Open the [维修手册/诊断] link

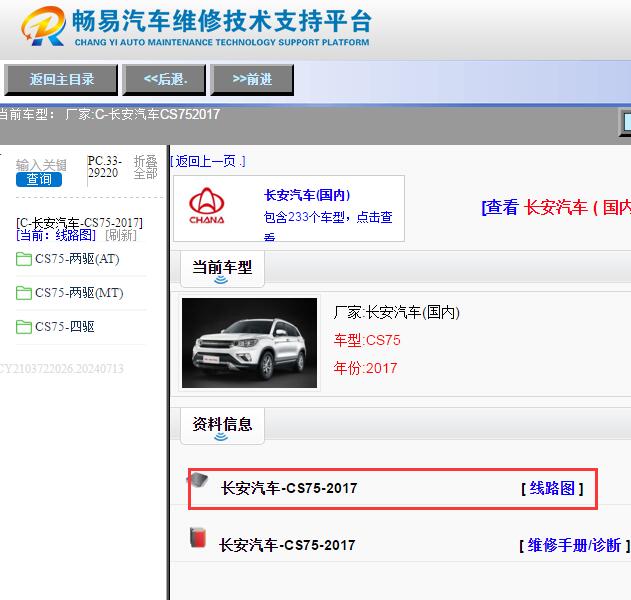tap(575, 546)
